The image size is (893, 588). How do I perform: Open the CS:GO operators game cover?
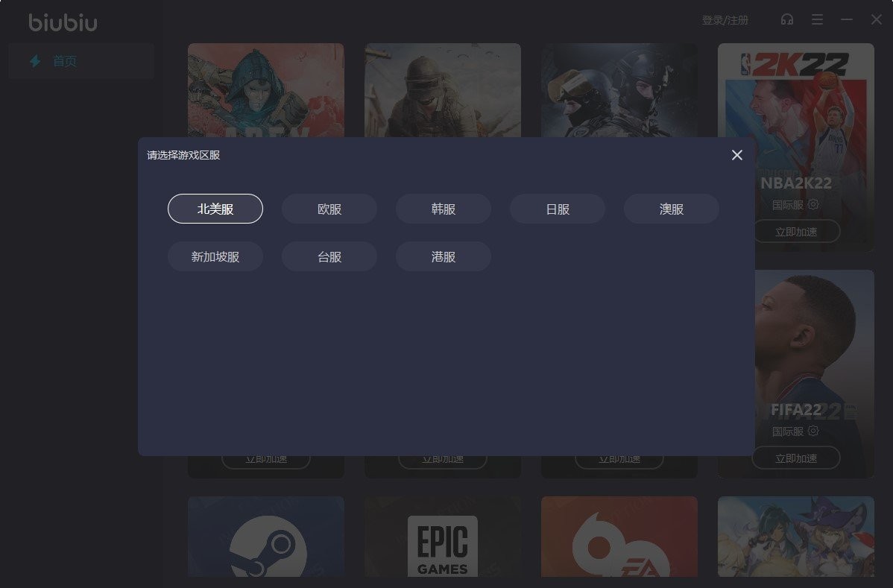point(619,90)
